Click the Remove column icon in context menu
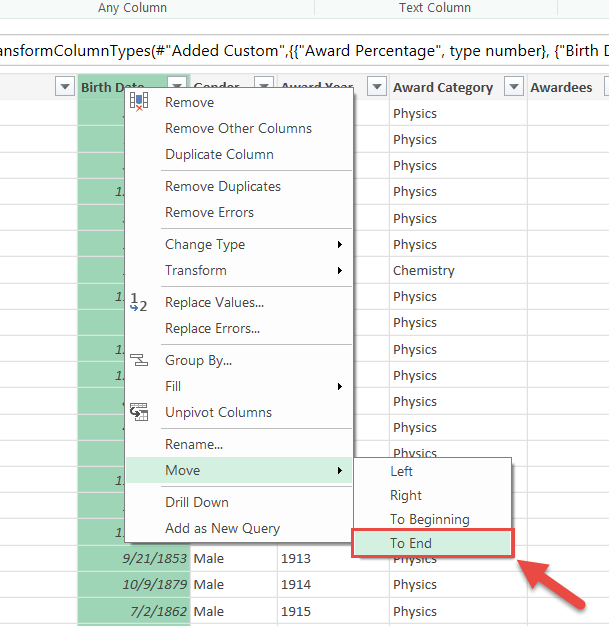The height and width of the screenshot is (626, 609). click(x=139, y=102)
